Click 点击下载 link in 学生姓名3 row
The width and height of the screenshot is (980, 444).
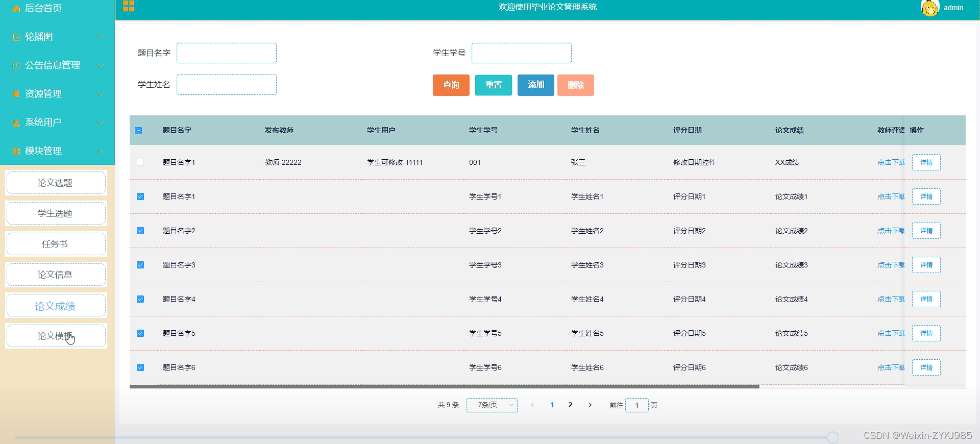point(891,265)
